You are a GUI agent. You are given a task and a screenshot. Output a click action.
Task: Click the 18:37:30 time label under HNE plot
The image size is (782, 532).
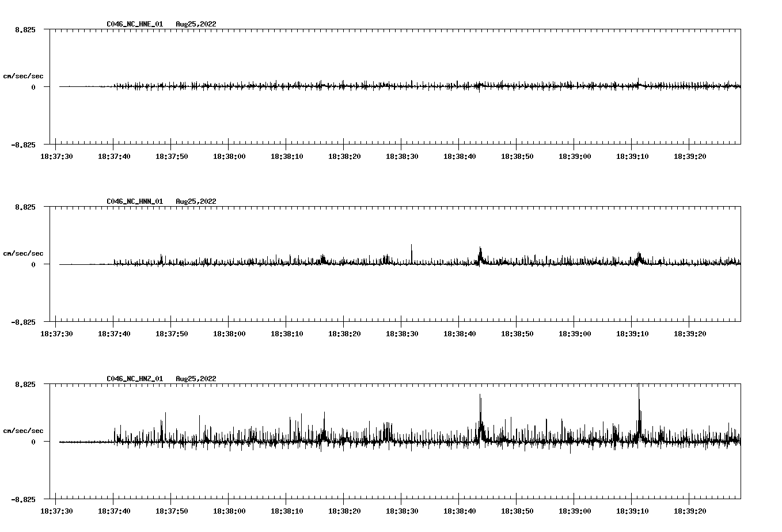tap(56, 156)
